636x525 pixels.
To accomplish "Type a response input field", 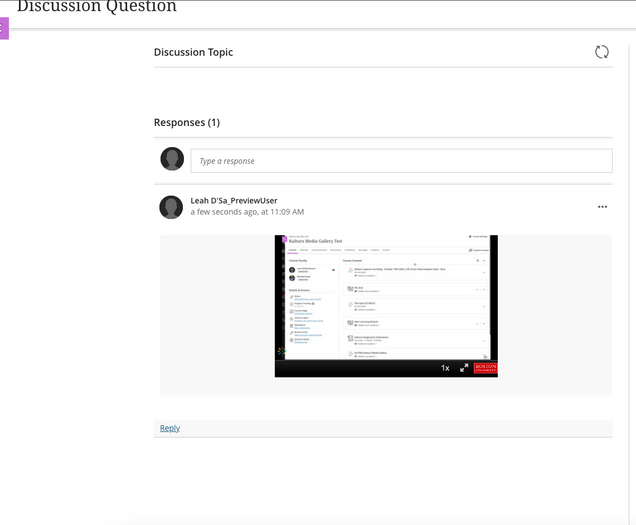I will click(401, 161).
